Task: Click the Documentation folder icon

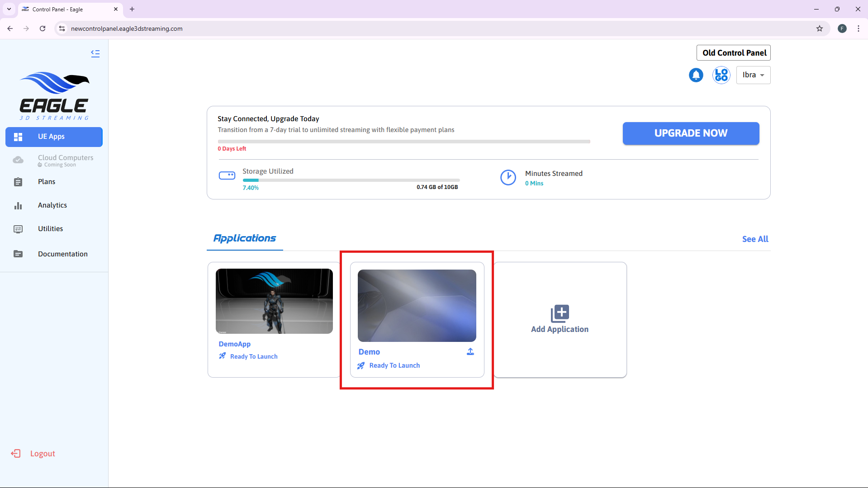Action: coord(18,254)
